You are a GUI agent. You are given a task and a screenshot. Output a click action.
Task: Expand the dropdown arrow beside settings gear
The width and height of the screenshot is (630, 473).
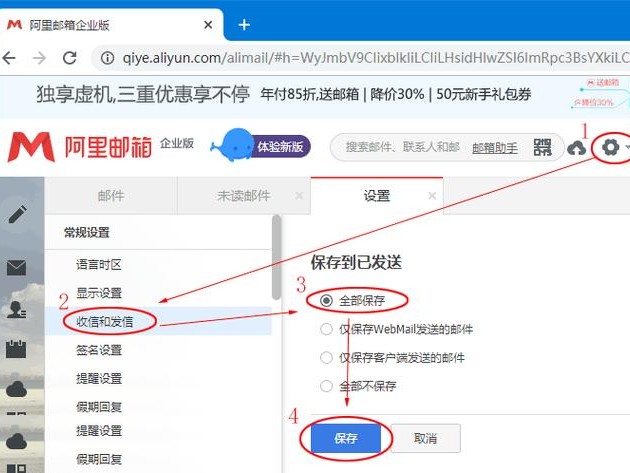point(627,147)
